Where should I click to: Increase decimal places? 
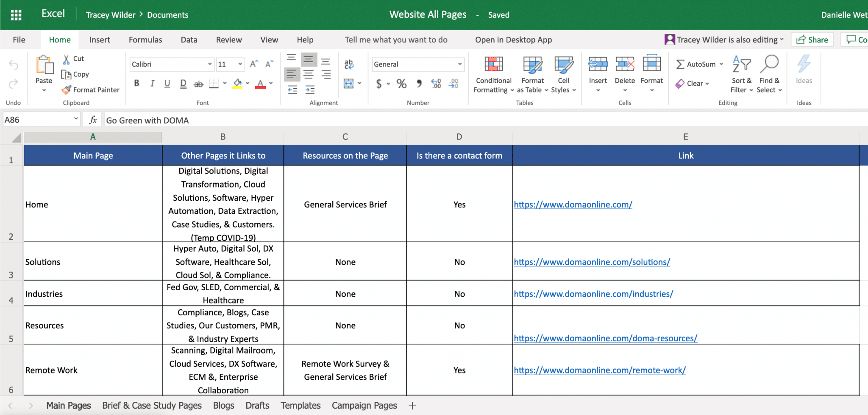tap(436, 84)
